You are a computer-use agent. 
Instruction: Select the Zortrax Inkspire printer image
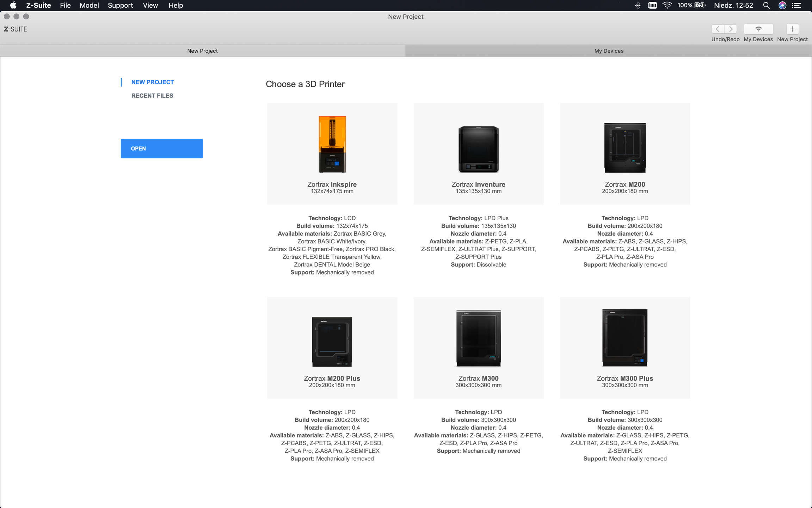[332, 144]
